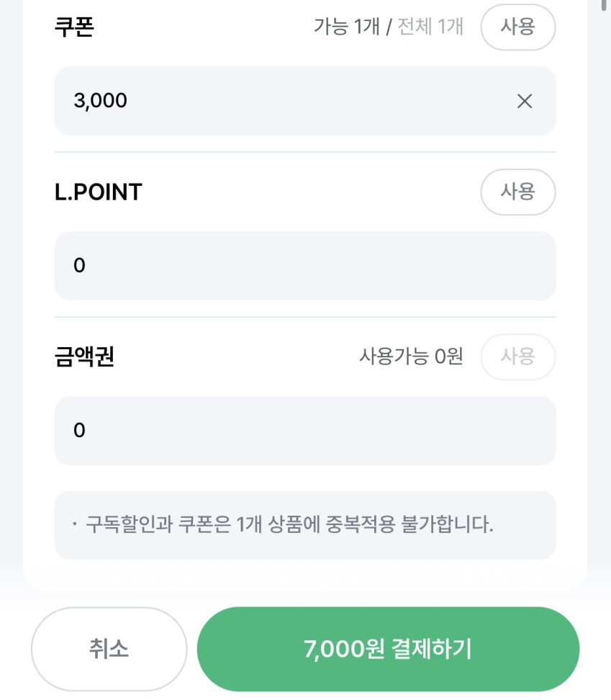
Task: Focus the coupon amount field showing 3,000
Action: pyautogui.click(x=288, y=101)
